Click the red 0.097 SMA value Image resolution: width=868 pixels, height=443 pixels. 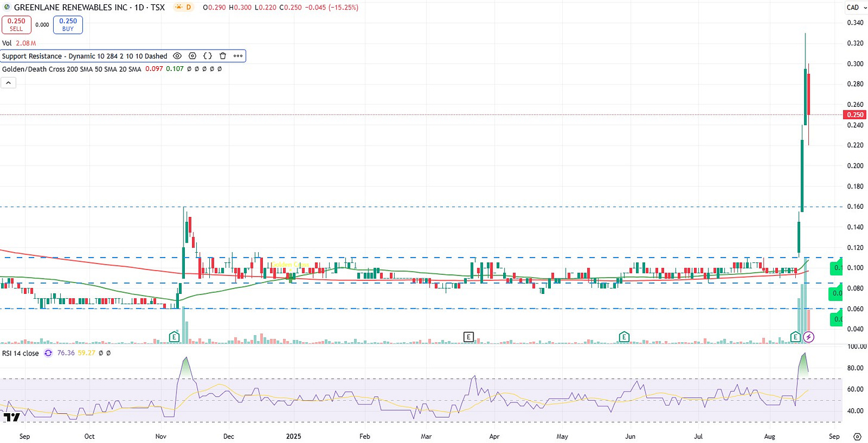click(154, 69)
